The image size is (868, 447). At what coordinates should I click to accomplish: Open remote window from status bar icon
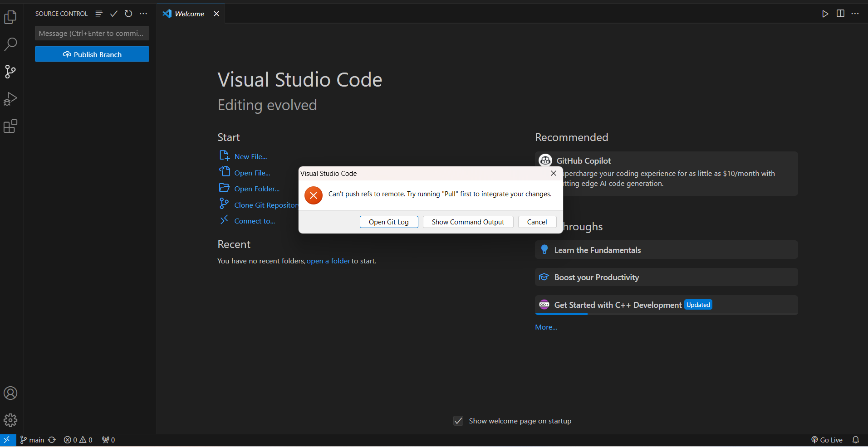pyautogui.click(x=8, y=440)
